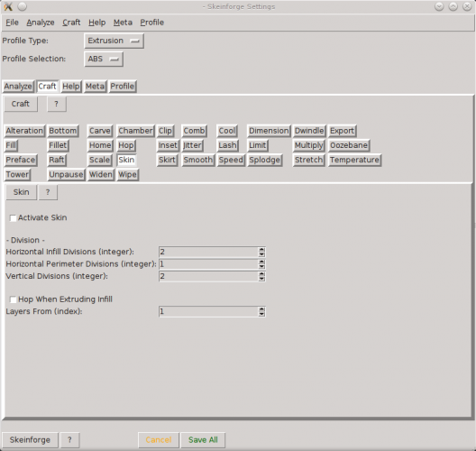
Task: Click the Cancel button
Action: pos(159,440)
